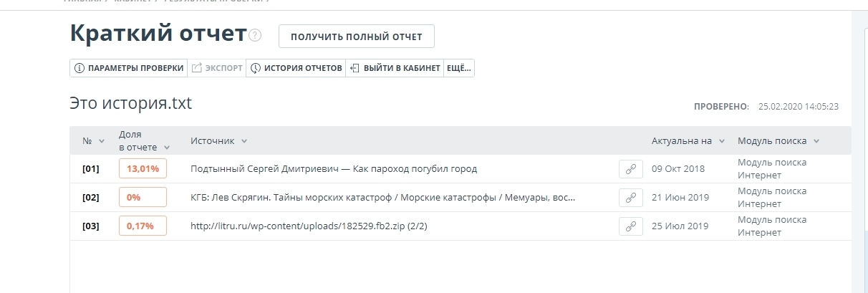Click the Экспорт share icon
868x293 pixels.
tap(197, 69)
